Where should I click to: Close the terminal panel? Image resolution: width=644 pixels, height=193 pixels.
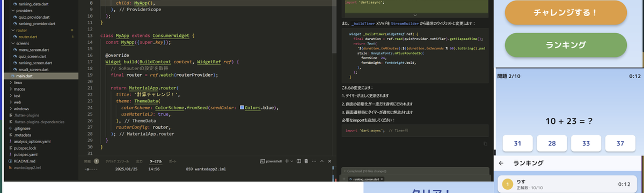(330, 161)
